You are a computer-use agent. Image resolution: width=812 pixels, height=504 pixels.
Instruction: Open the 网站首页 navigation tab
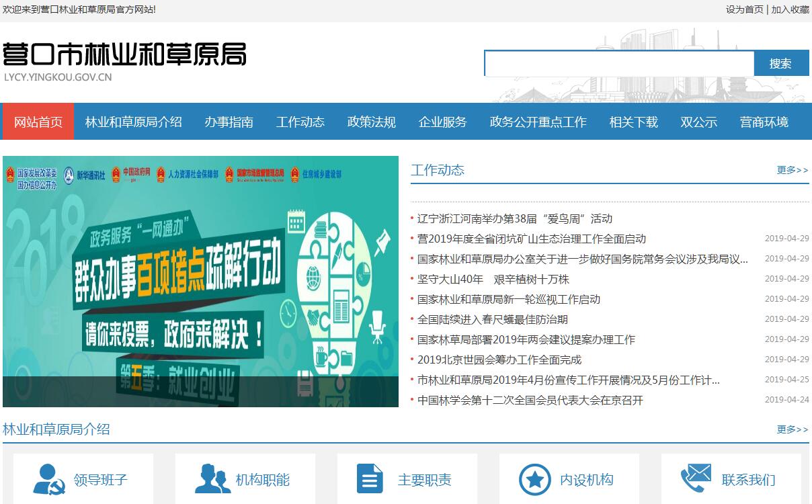[x=38, y=122]
